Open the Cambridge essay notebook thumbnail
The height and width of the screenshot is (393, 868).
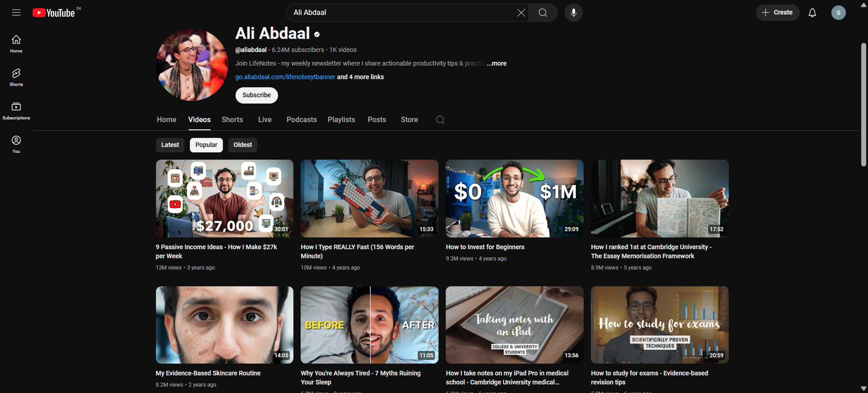tap(660, 199)
